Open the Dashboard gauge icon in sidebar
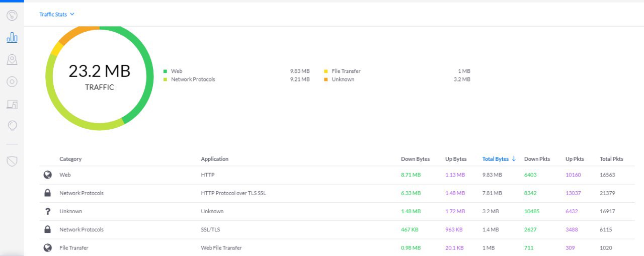 [12, 16]
